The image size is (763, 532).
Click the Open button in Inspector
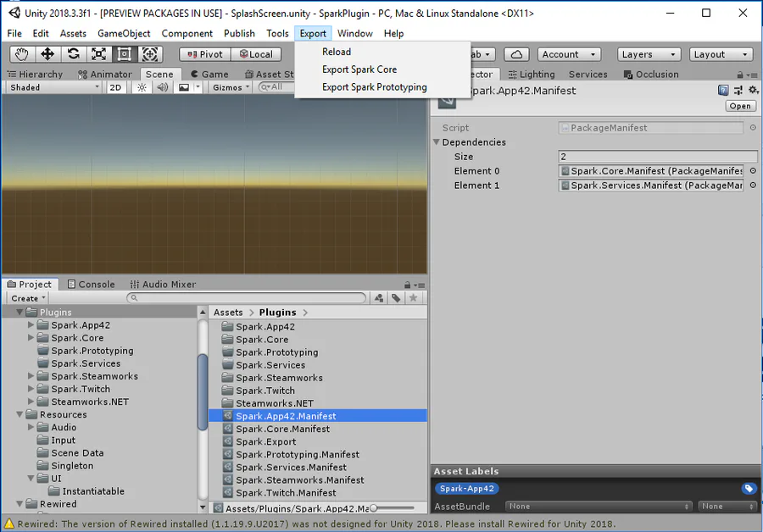(740, 106)
